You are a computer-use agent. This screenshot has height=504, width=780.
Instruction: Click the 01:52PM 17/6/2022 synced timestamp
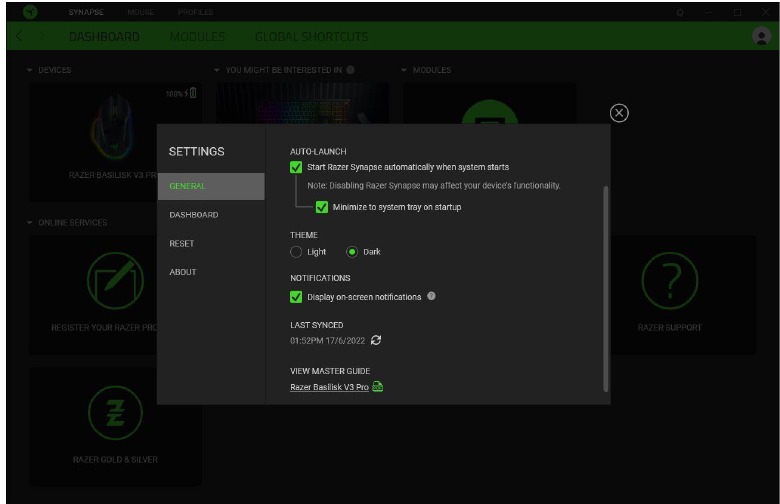327,340
